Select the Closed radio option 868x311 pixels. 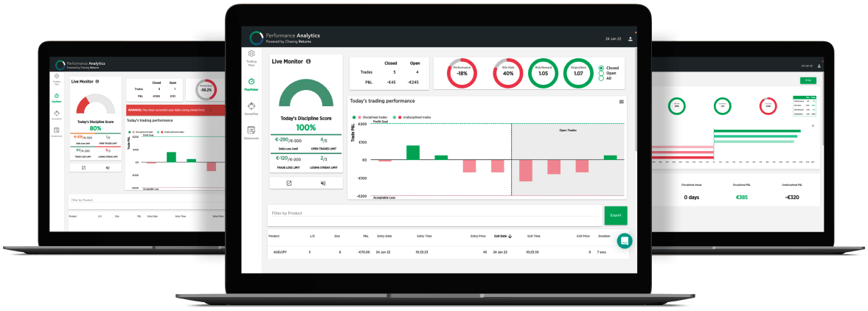pos(601,68)
